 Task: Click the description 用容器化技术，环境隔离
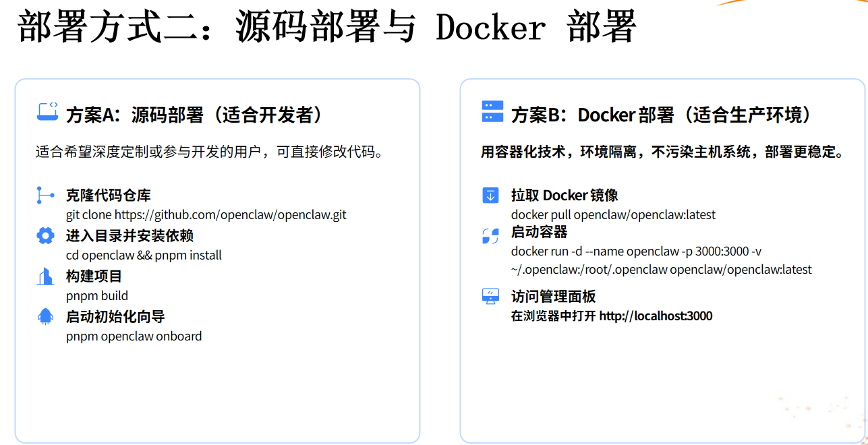pyautogui.click(x=662, y=152)
